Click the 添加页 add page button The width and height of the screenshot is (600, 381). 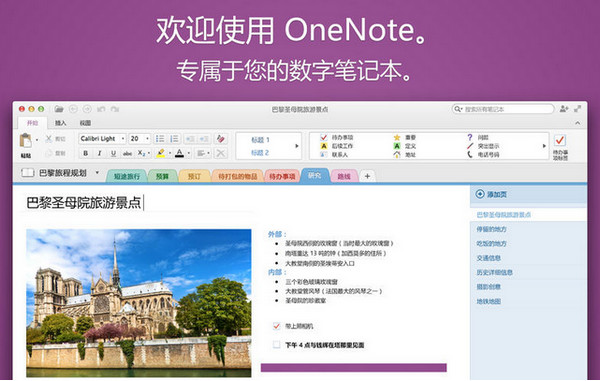pos(491,194)
